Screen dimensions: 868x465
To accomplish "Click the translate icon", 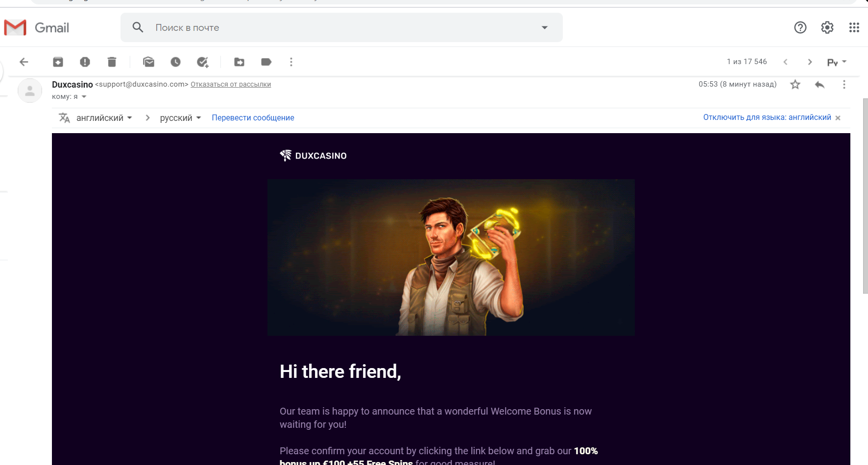I will (x=64, y=117).
